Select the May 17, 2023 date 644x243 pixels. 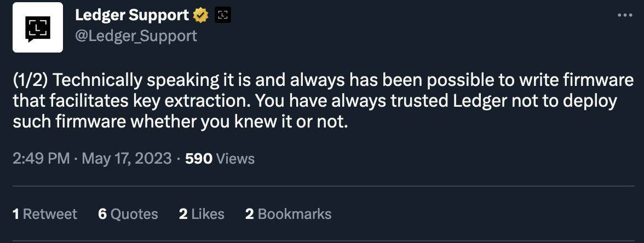pos(127,159)
